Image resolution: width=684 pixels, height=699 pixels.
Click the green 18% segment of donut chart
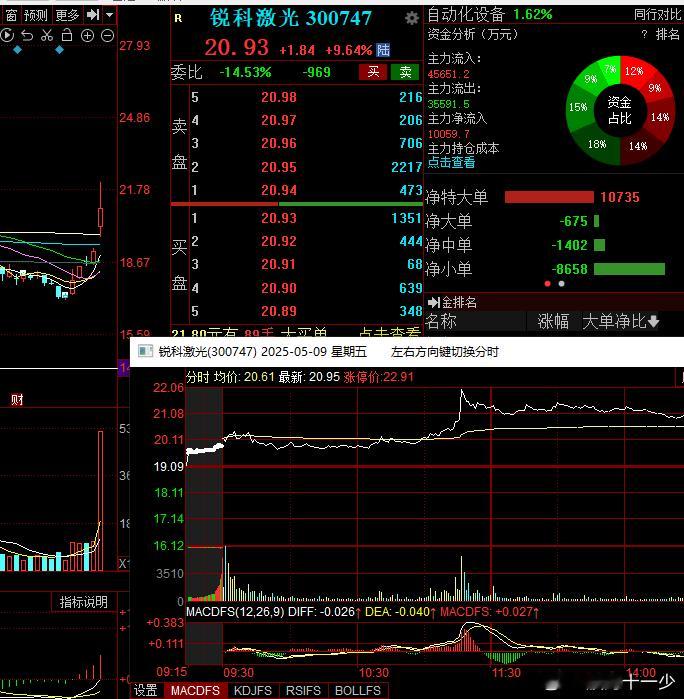point(597,144)
